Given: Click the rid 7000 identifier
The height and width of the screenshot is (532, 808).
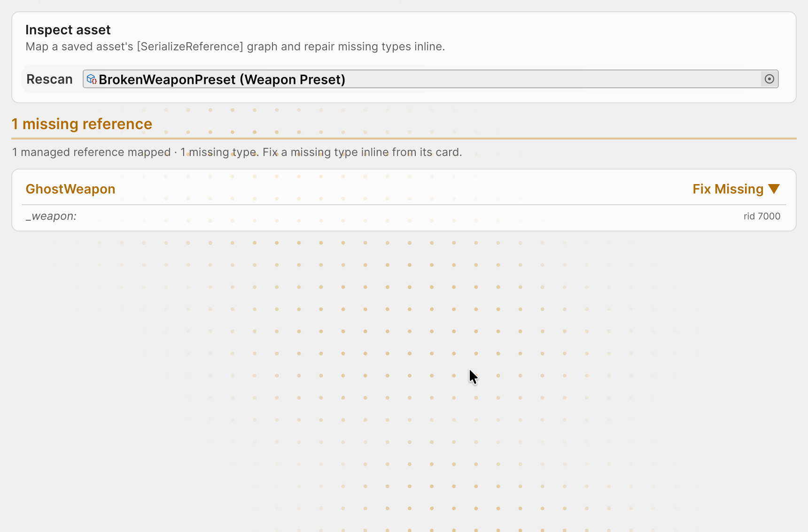Looking at the screenshot, I should point(761,216).
